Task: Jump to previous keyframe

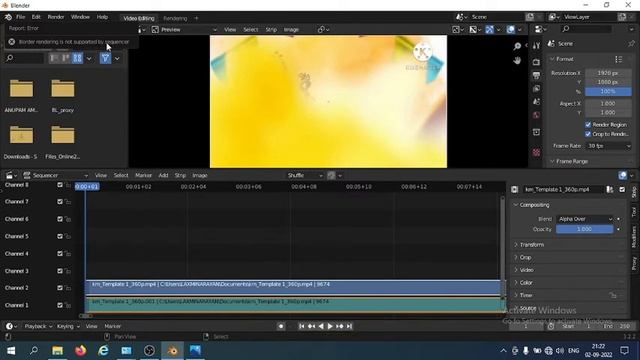Action: pyautogui.click(x=311, y=326)
